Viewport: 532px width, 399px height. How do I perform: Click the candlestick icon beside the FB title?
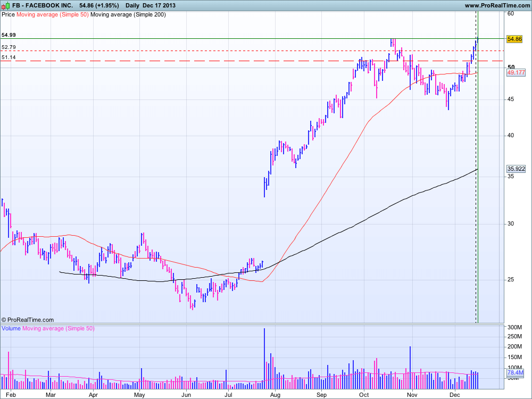tap(6, 6)
